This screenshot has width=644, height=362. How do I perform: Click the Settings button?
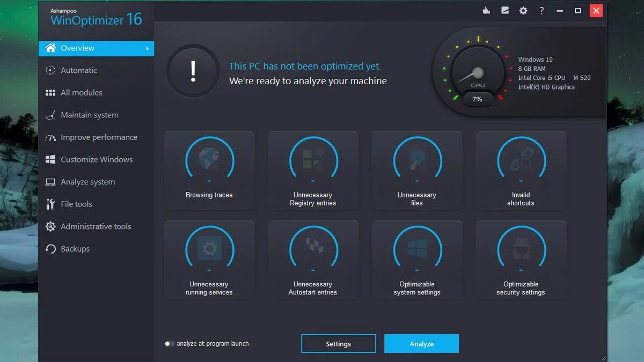[339, 344]
